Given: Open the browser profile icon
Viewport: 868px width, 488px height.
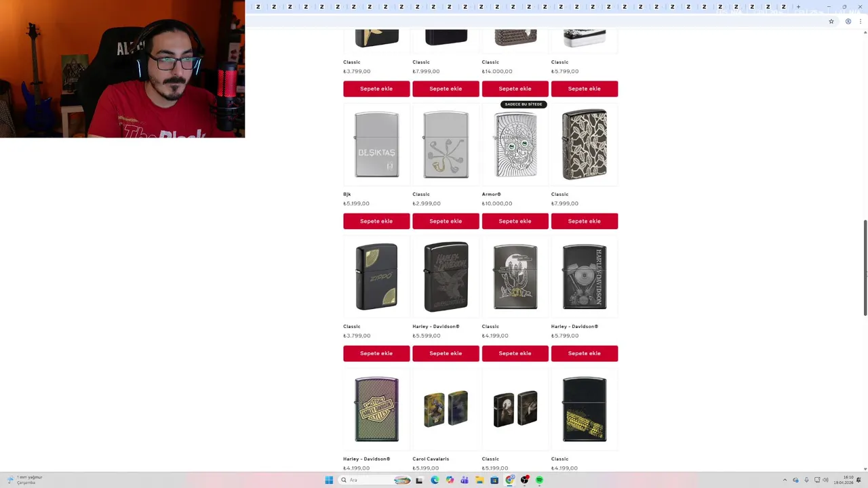Looking at the screenshot, I should coord(848,22).
